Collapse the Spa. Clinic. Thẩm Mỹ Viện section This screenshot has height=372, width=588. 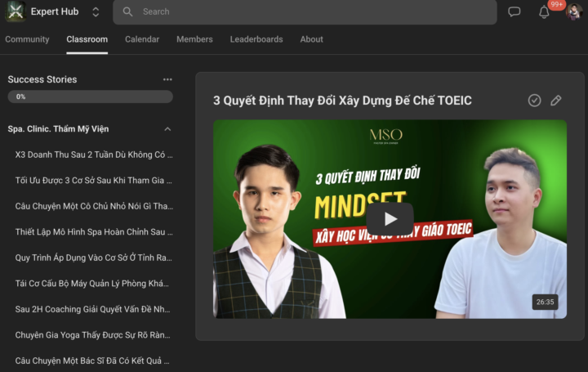coord(167,129)
